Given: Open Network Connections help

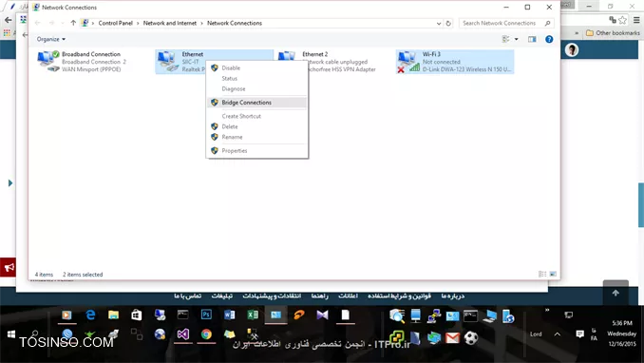Looking at the screenshot, I should tap(549, 39).
